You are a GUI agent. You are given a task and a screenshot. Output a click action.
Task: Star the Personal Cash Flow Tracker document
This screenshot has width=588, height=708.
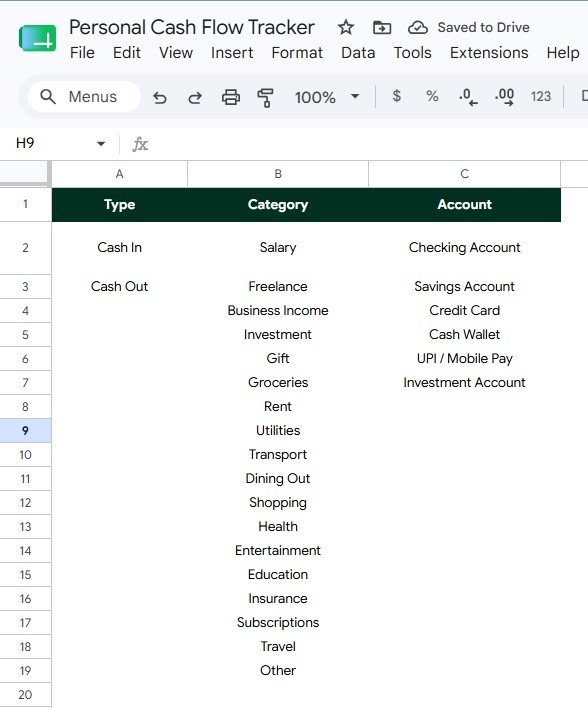pyautogui.click(x=346, y=28)
